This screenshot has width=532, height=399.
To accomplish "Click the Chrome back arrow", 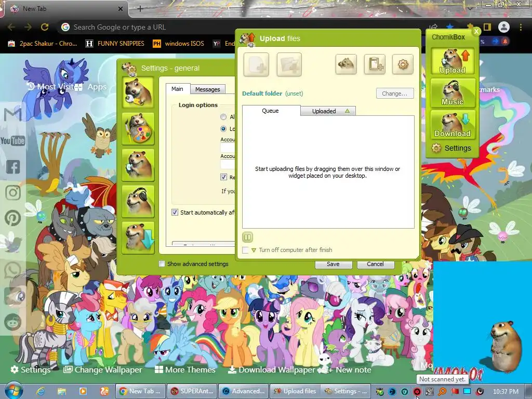I will pos(11,27).
